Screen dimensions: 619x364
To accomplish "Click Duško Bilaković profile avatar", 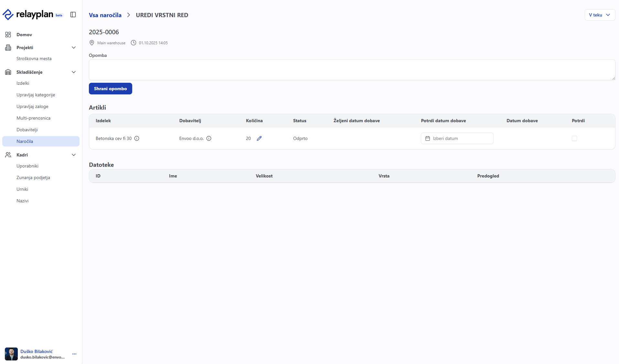I will pos(11,354).
